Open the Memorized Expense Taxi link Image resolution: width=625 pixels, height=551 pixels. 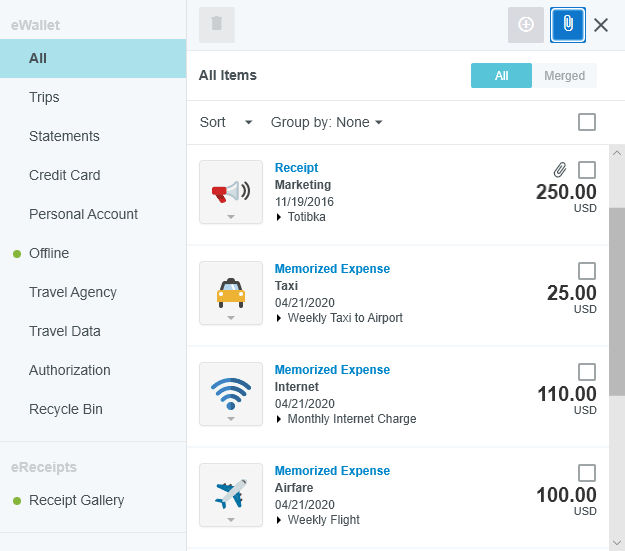coord(332,269)
